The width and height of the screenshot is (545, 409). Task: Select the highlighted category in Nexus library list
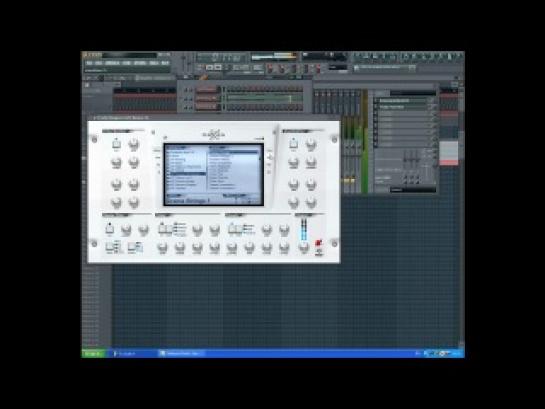click(x=187, y=173)
